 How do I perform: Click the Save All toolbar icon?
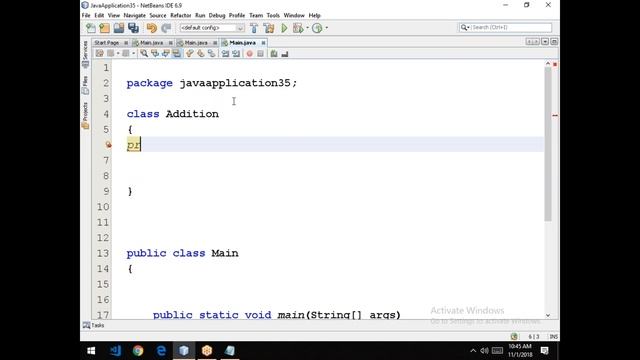[x=133, y=28]
